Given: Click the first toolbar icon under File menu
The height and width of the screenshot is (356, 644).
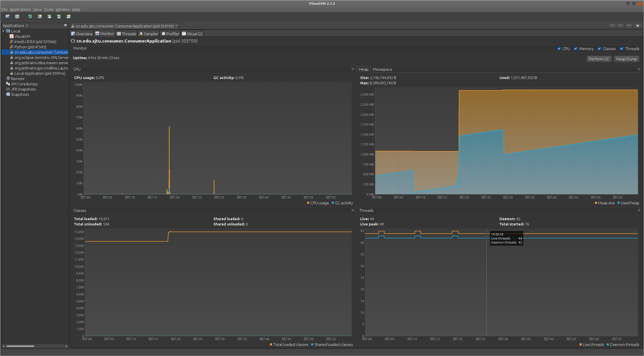Looking at the screenshot, I should point(8,17).
